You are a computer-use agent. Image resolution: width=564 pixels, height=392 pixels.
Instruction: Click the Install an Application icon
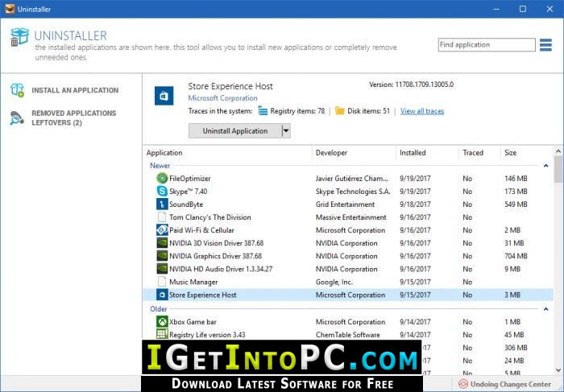tap(17, 90)
